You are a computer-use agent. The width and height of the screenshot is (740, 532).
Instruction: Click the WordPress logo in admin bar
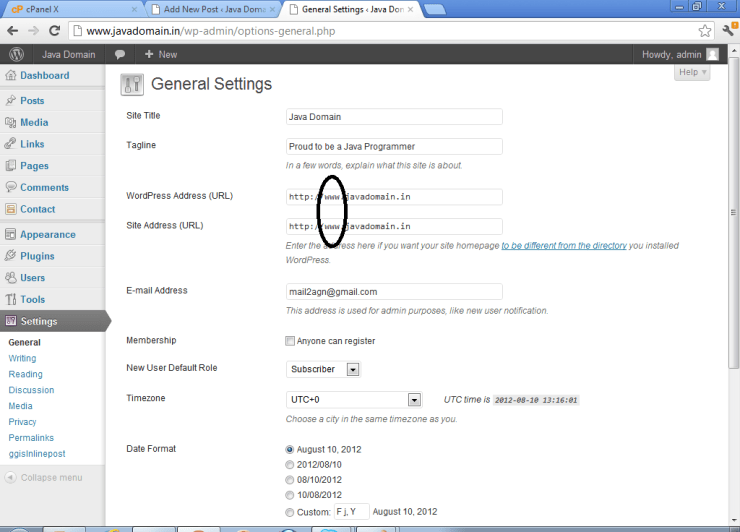(17, 54)
